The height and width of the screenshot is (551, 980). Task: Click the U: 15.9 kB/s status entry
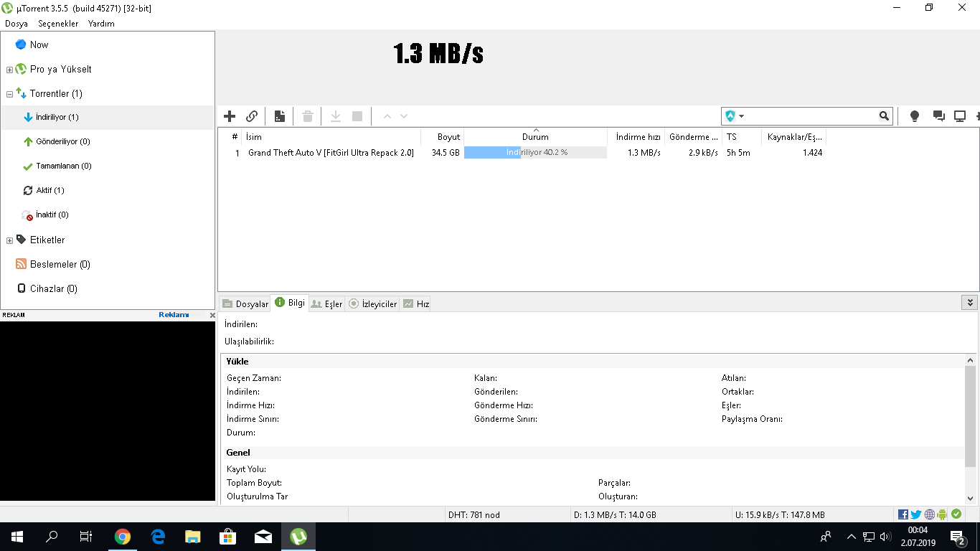coord(780,514)
